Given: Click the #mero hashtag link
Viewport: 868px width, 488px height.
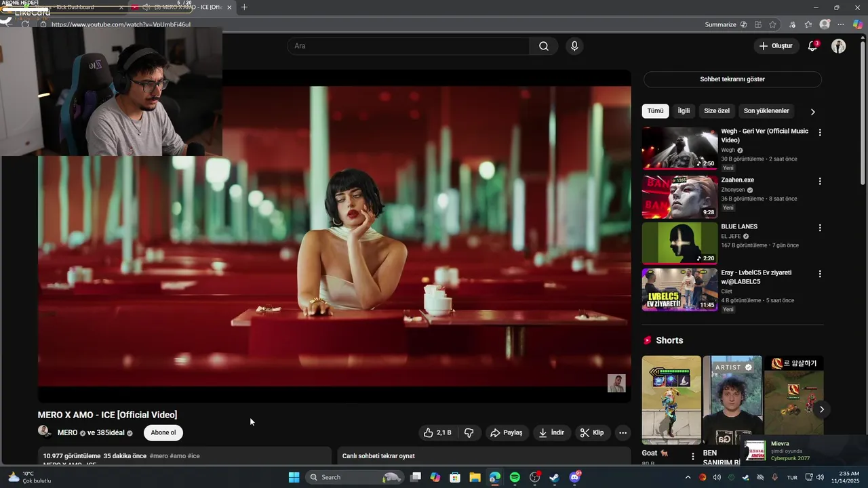Looking at the screenshot, I should point(159,456).
